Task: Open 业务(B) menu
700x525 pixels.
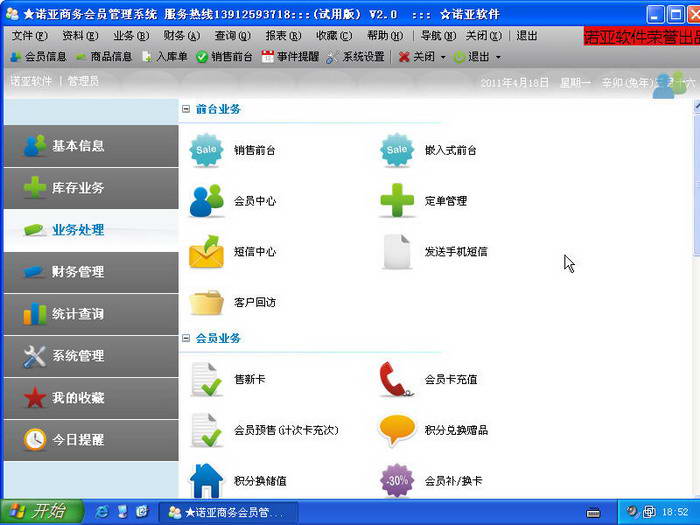Action: click(131, 35)
